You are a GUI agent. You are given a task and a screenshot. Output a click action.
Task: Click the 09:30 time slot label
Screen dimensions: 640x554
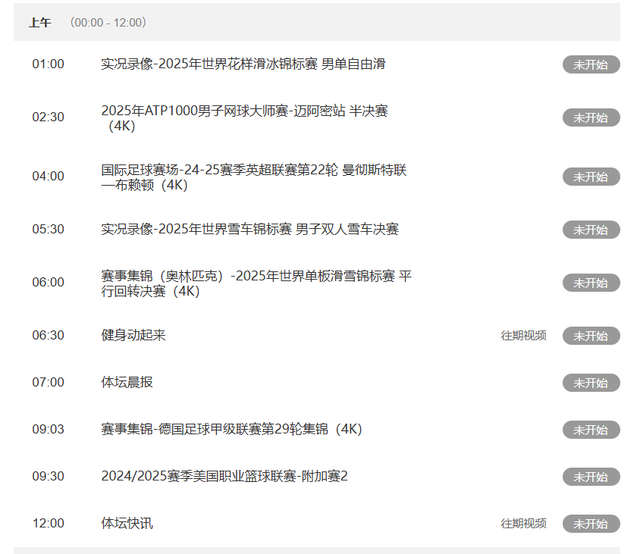coord(48,476)
